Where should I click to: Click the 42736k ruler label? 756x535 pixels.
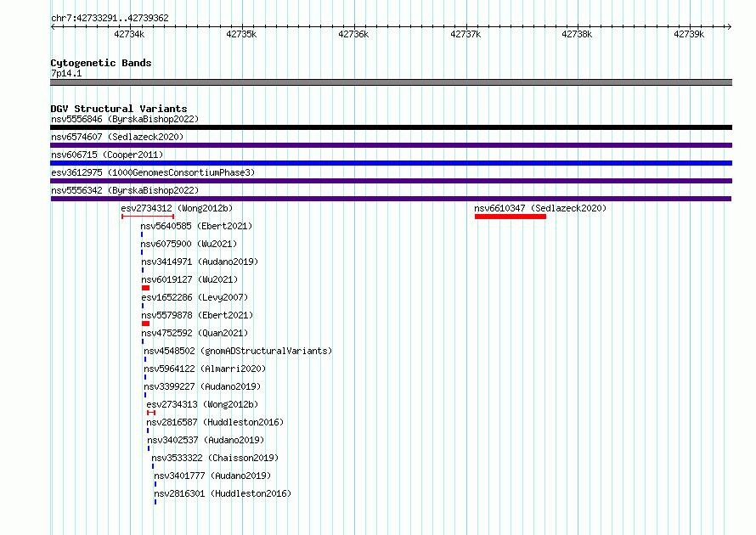point(353,34)
